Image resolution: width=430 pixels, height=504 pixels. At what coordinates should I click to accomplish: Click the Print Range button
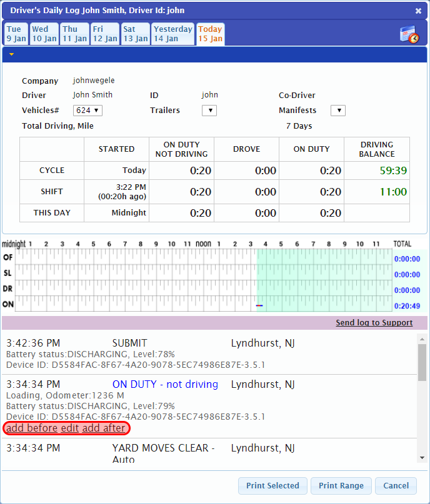[x=341, y=486]
